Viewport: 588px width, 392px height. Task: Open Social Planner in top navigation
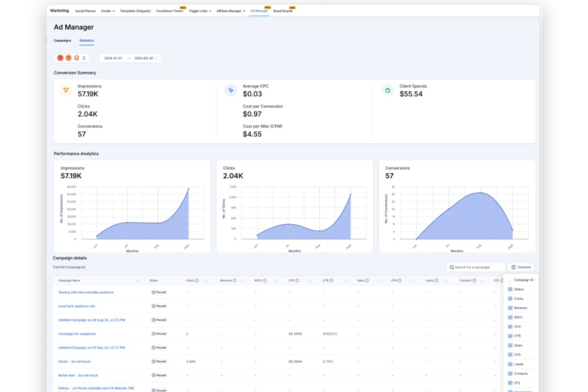85,11
